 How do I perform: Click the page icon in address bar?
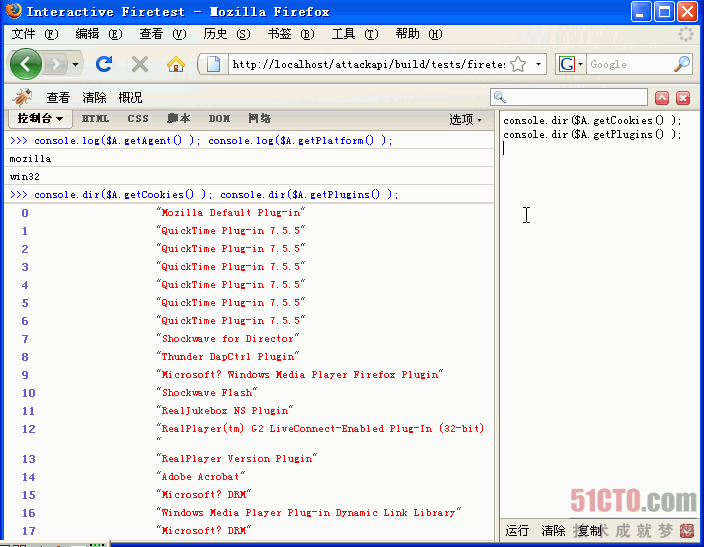click(x=213, y=65)
